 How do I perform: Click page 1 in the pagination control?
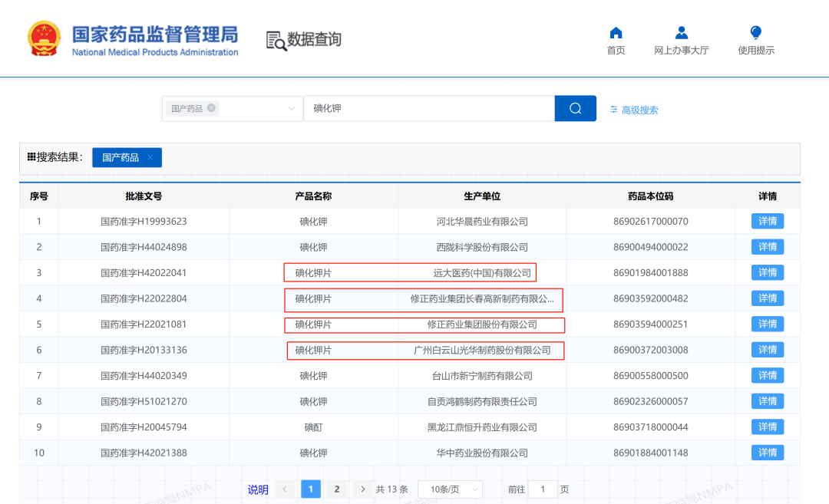(311, 489)
